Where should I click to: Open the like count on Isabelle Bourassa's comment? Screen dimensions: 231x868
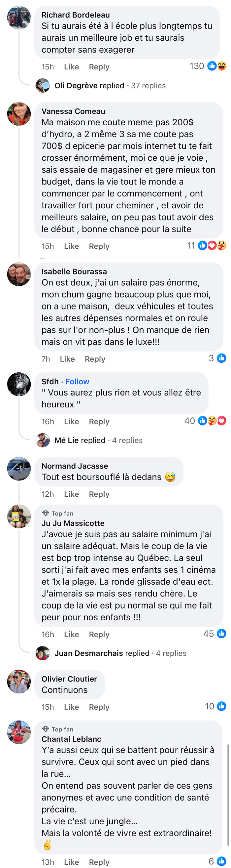(217, 358)
